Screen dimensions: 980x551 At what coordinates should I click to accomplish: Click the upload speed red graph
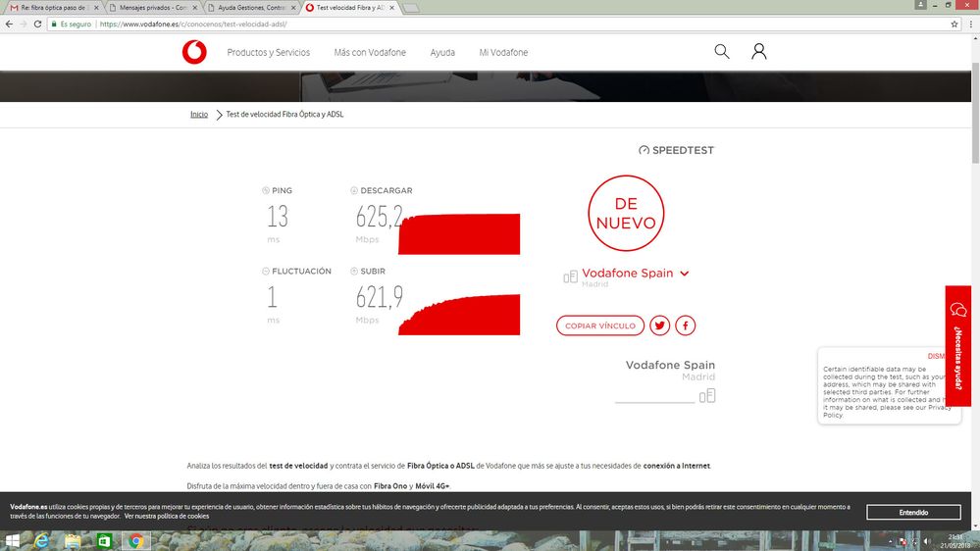(x=459, y=315)
